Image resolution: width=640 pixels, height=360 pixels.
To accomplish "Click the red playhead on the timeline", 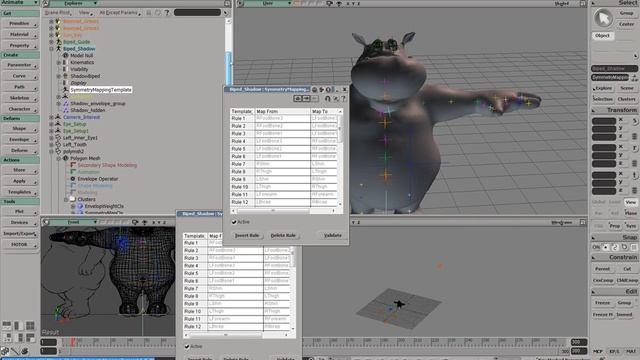I will [x=73, y=342].
